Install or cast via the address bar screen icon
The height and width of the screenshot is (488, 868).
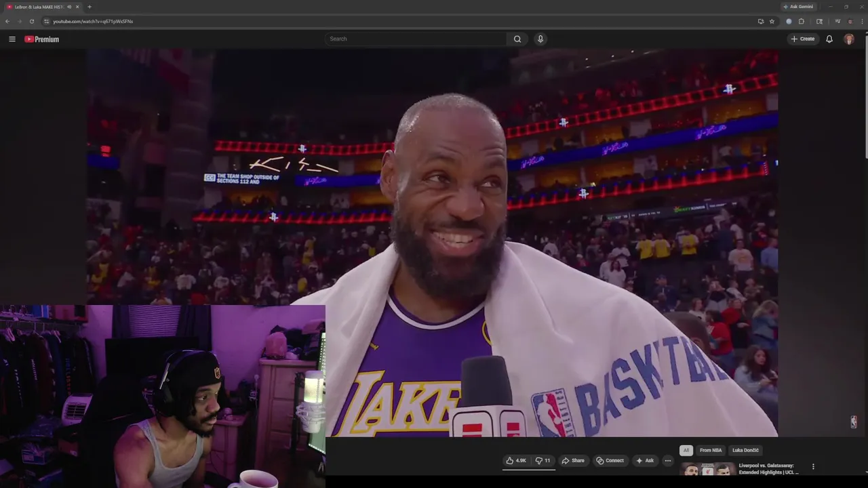tap(761, 21)
